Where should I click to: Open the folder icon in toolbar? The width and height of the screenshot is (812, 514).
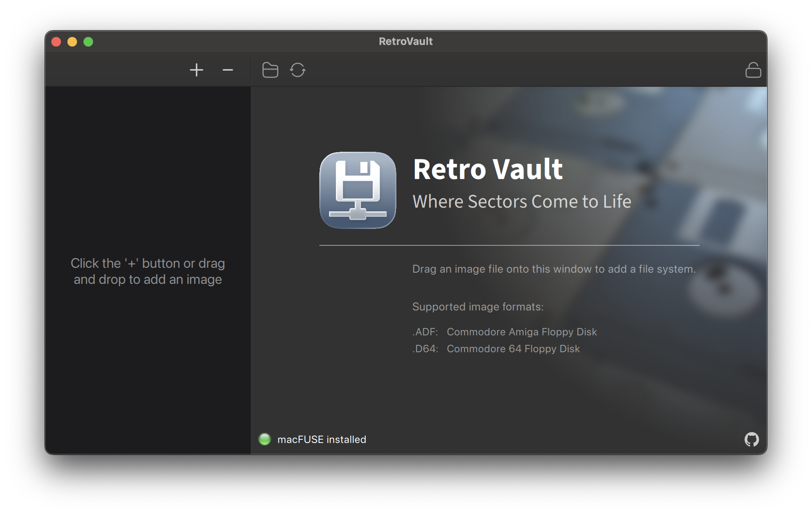(270, 70)
